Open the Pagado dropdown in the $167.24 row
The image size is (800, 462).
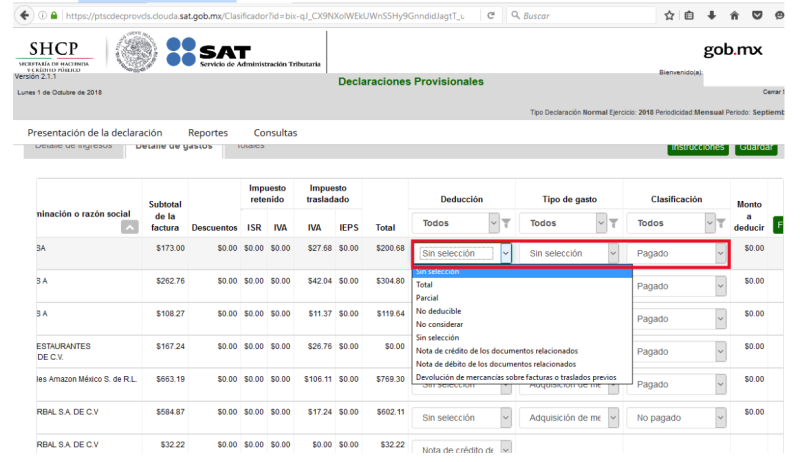(679, 352)
